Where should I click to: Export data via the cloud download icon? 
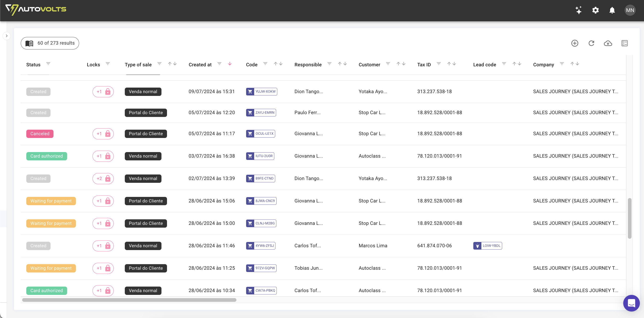[608, 43]
